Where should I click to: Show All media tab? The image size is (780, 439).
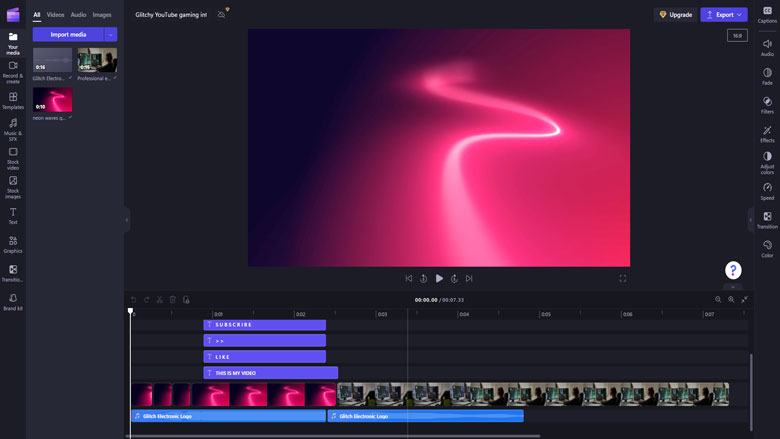click(x=37, y=15)
